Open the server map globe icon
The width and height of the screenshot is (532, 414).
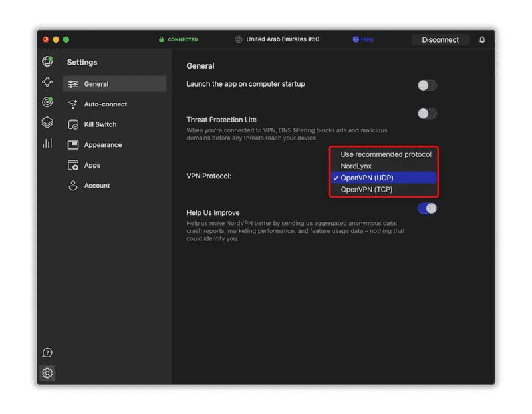click(x=47, y=61)
